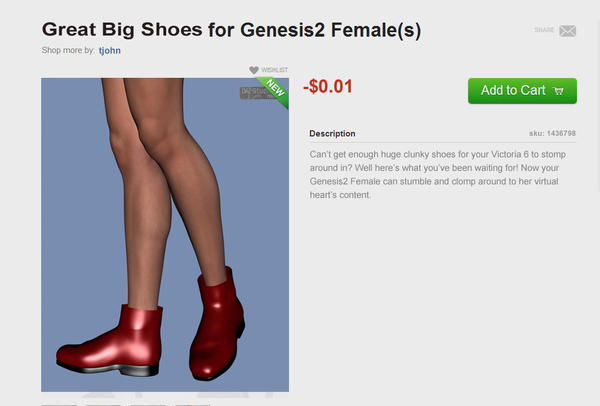Screen dimensions: 600x406
Task: Open the main product image of red boots
Action: (165, 235)
